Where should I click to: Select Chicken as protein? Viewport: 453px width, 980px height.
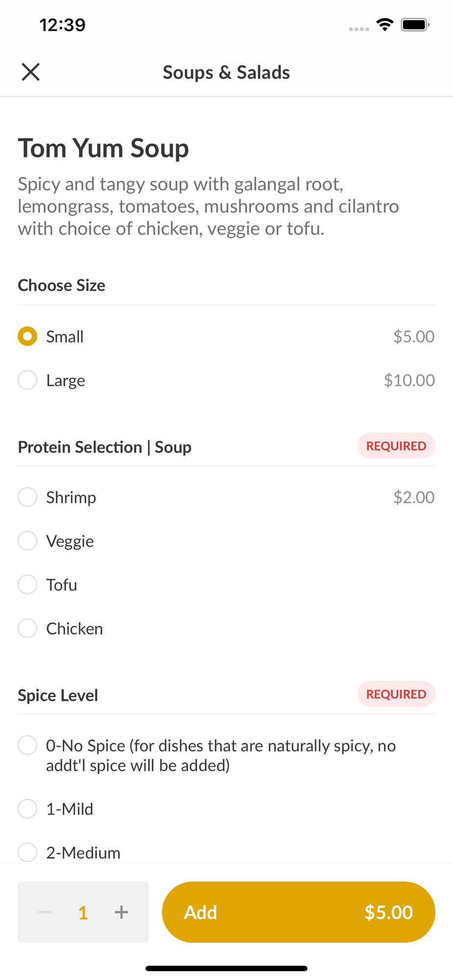(226, 629)
